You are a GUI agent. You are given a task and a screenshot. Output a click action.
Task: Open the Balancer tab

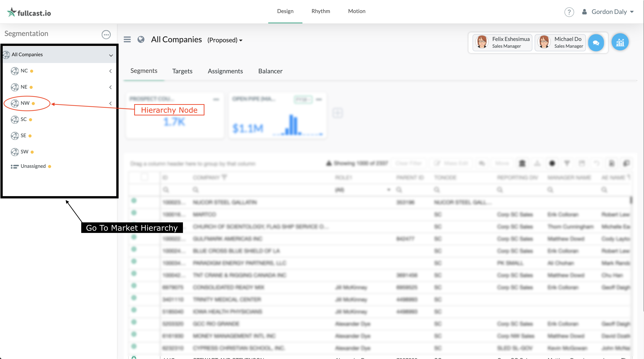coord(270,71)
